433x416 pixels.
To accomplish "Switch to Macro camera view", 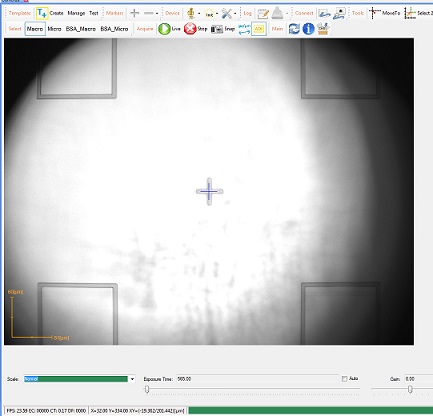I will click(x=35, y=29).
